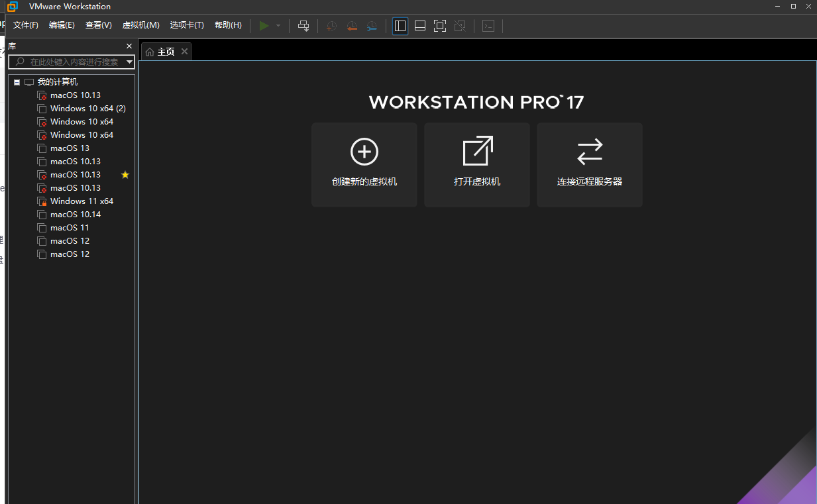The width and height of the screenshot is (817, 504).
Task: Open the power options arrow beside play
Action: pos(278,26)
